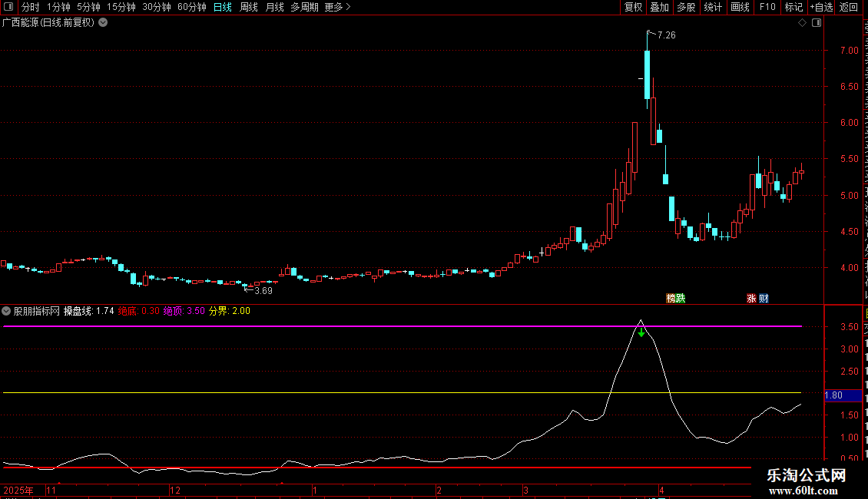Click the 7.26 high price label
The width and height of the screenshot is (868, 499).
tap(667, 35)
